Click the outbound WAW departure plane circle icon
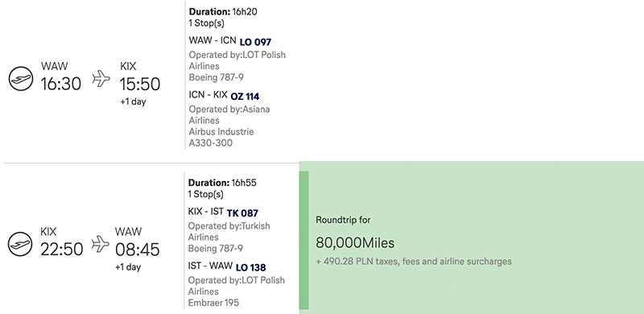 coord(21,79)
